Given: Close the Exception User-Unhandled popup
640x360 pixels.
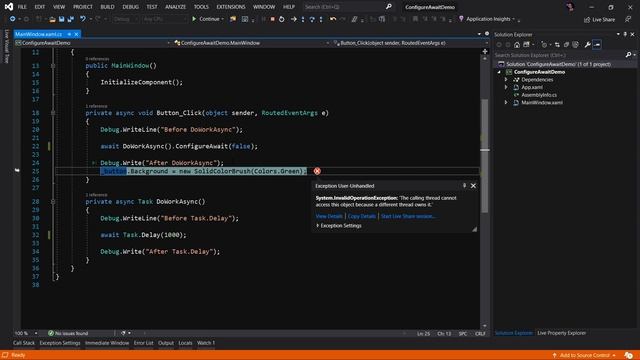Looking at the screenshot, I should point(473,186).
